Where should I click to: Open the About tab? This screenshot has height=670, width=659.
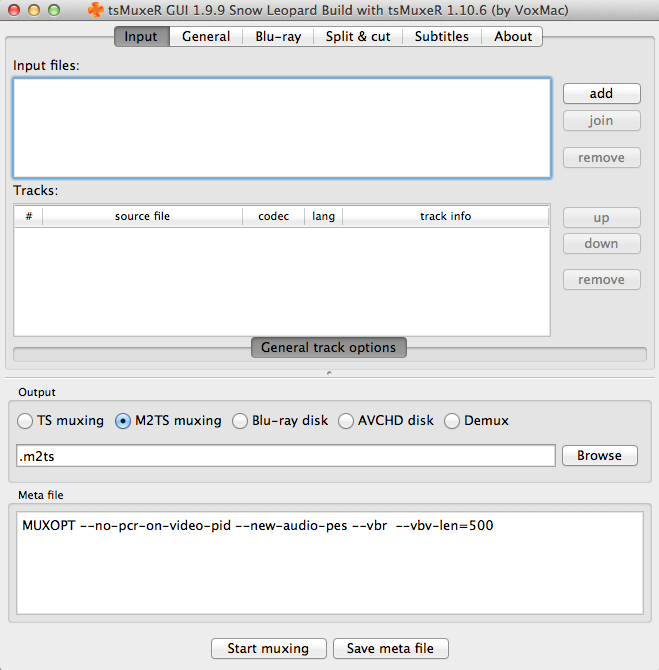pos(513,36)
